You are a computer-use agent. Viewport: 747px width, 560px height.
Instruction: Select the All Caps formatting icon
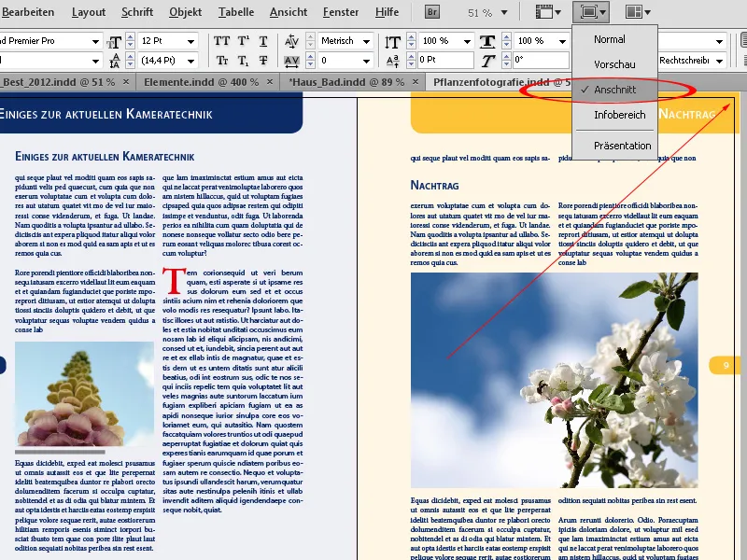pos(220,40)
